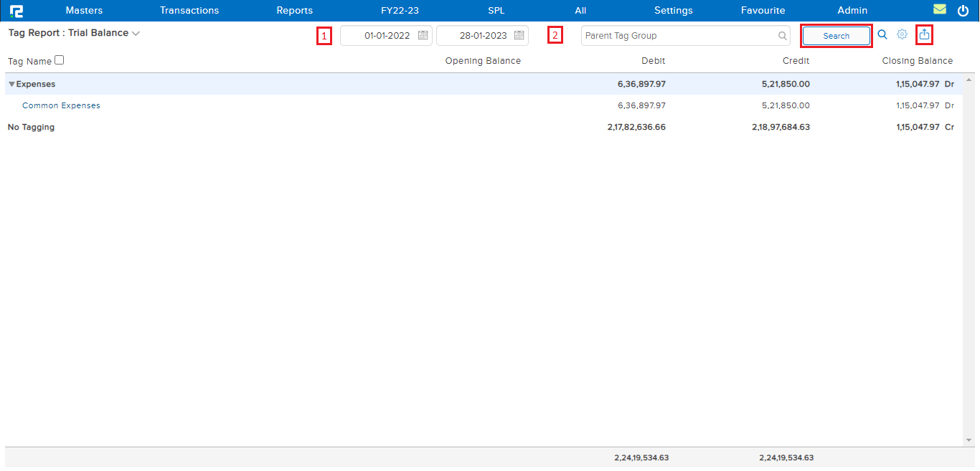Click the vertical scrollbar down arrow
The width and height of the screenshot is (980, 471).
click(969, 439)
